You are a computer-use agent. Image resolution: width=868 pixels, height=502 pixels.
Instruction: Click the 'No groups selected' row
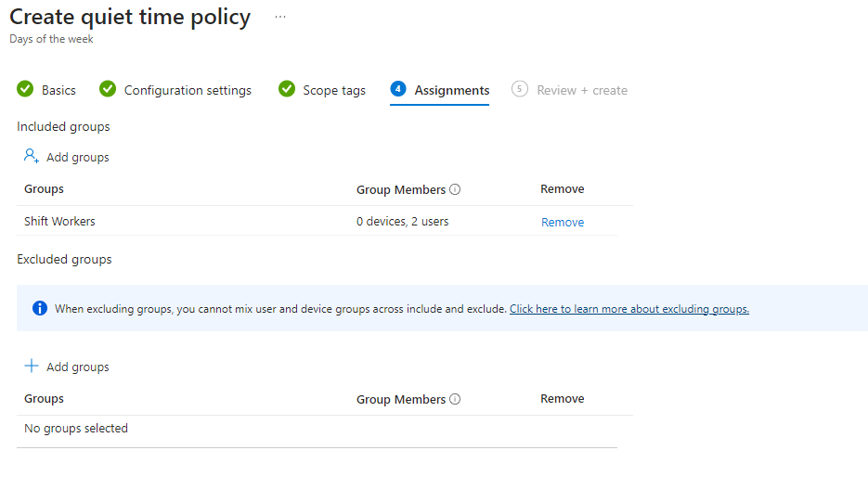tap(76, 429)
